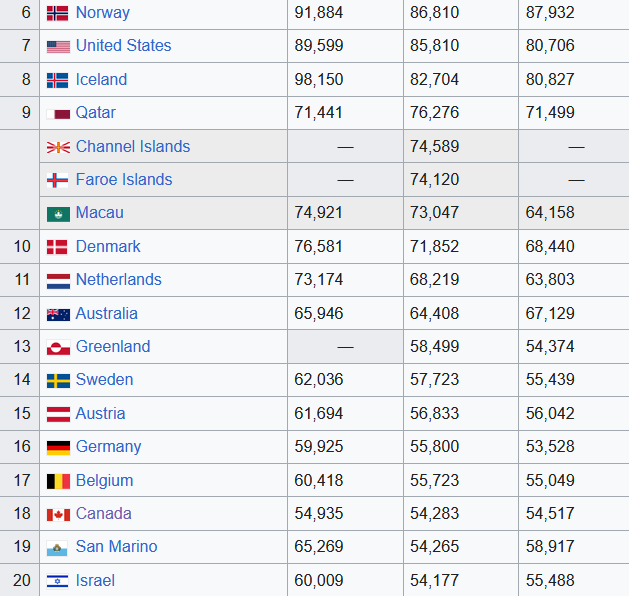Select the value 54,177 in Israel row
The height and width of the screenshot is (596, 629).
pyautogui.click(x=434, y=580)
